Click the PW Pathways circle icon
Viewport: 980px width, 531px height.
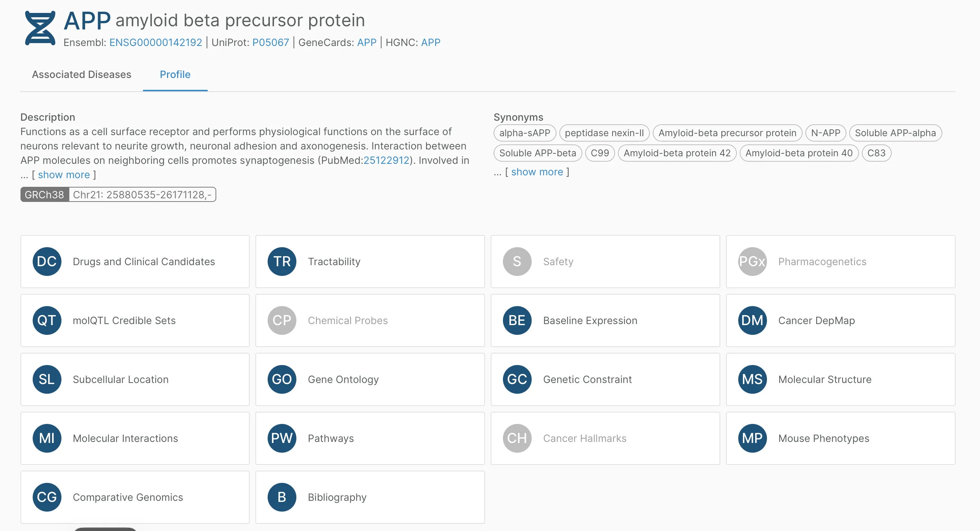282,439
